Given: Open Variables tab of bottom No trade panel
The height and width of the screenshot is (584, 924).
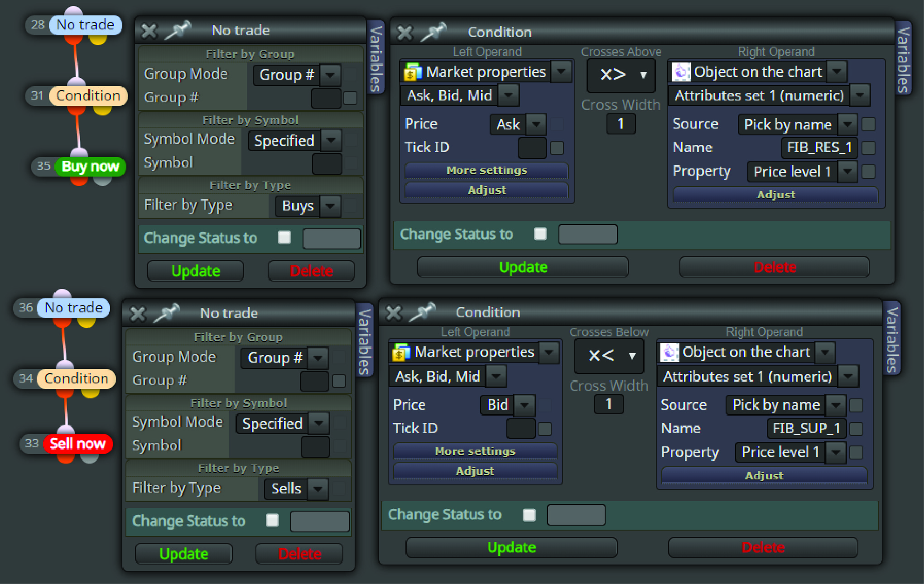Looking at the screenshot, I should (364, 340).
